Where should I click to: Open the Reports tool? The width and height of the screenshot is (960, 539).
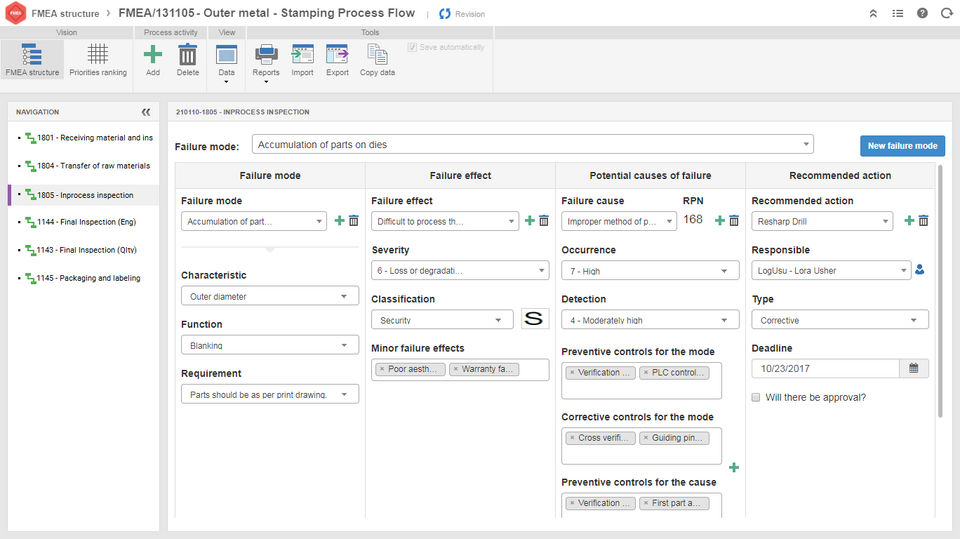(x=266, y=59)
